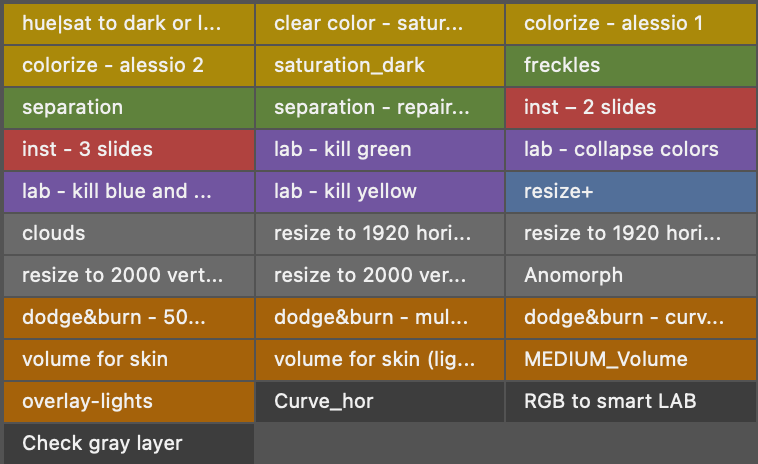Click the 'lab - kill yellow' button

click(x=379, y=191)
